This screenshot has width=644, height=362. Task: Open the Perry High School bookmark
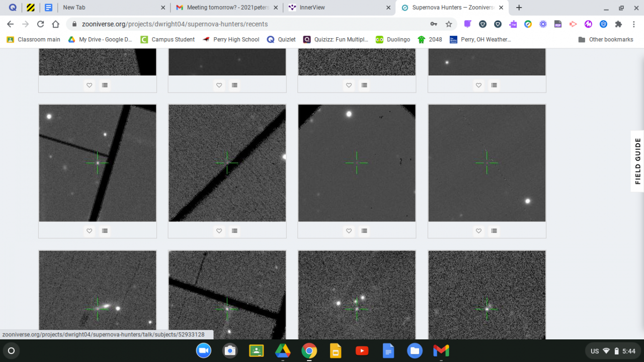(x=231, y=39)
